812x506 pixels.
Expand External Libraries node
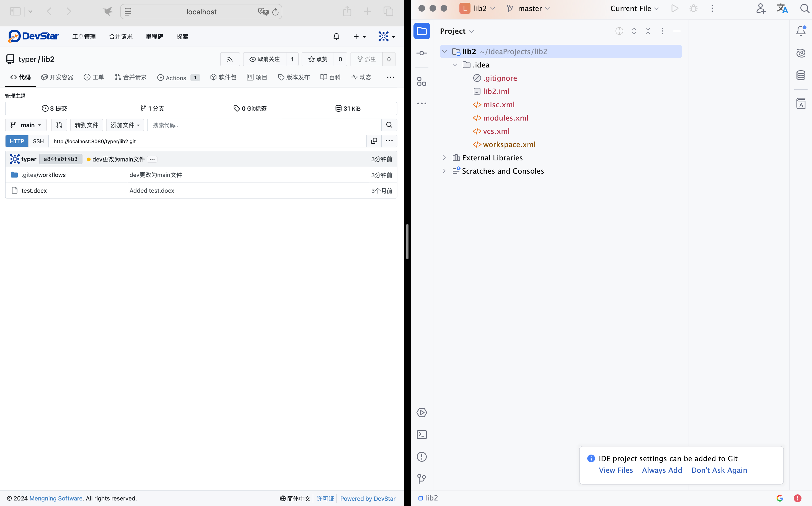coord(444,158)
